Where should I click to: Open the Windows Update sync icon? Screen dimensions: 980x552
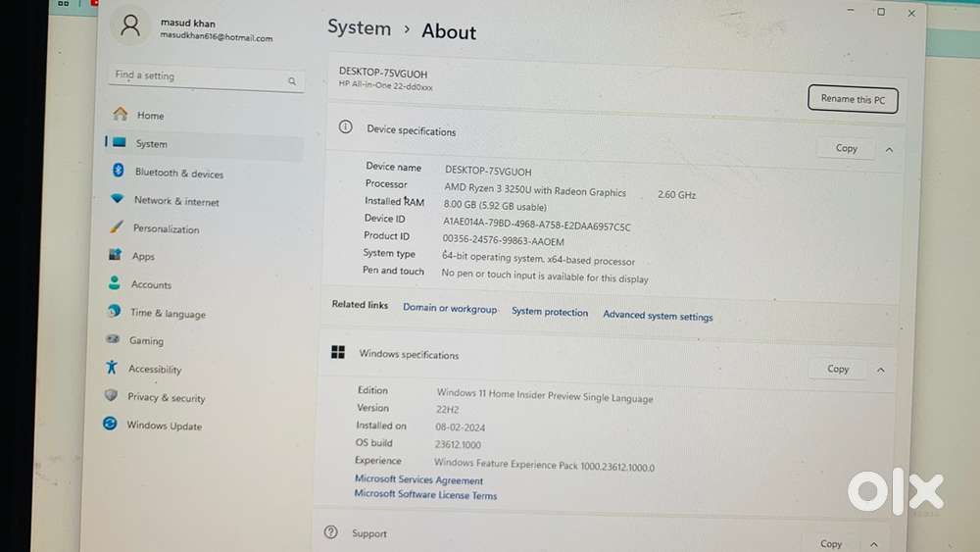pyautogui.click(x=110, y=424)
